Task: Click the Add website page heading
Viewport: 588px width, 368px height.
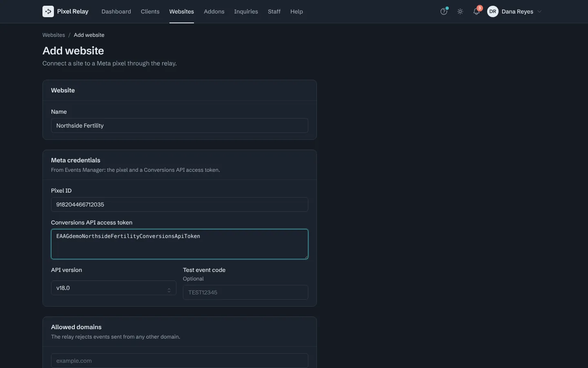Action: [73, 51]
